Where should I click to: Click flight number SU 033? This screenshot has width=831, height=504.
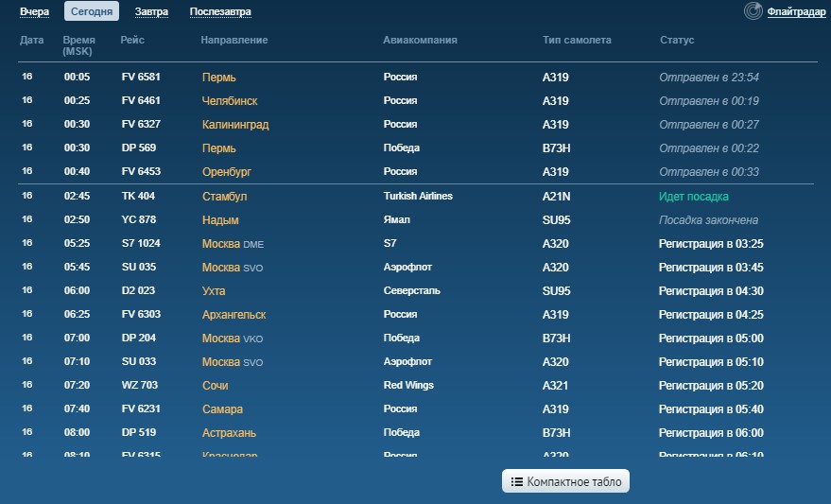(x=139, y=361)
